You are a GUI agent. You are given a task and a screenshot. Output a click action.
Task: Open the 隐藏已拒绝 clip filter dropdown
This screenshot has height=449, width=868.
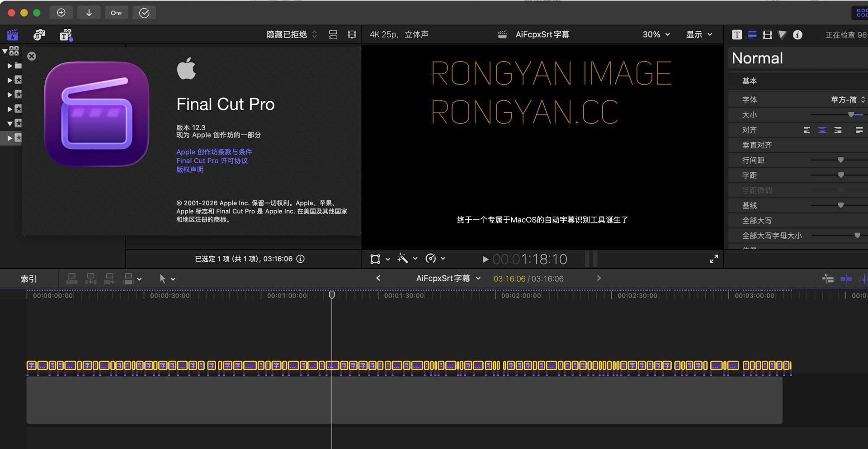click(292, 34)
